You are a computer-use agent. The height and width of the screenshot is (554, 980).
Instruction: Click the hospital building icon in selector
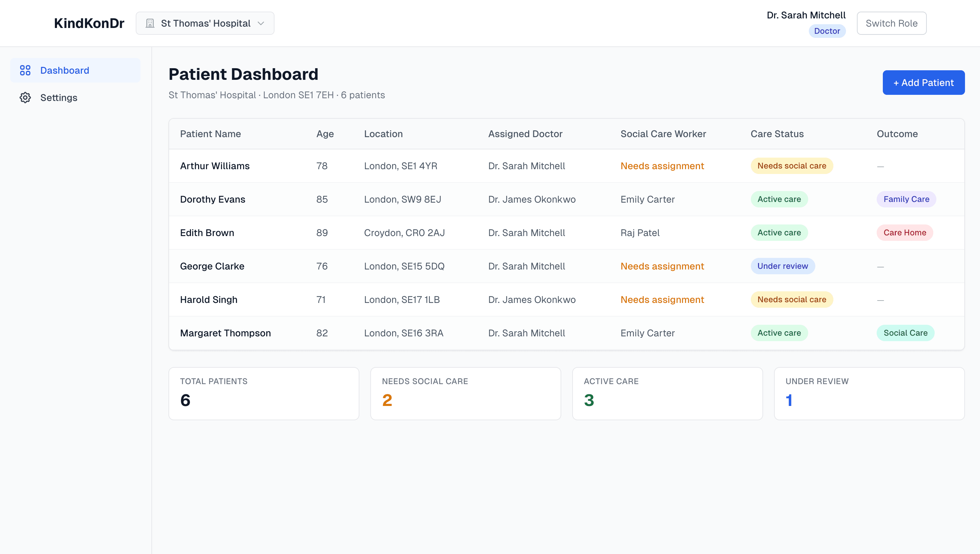tap(150, 24)
